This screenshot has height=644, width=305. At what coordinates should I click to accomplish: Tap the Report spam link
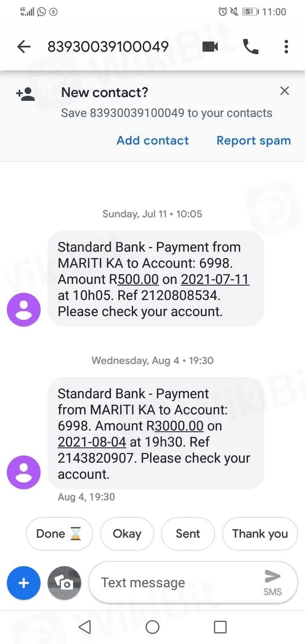point(253,141)
